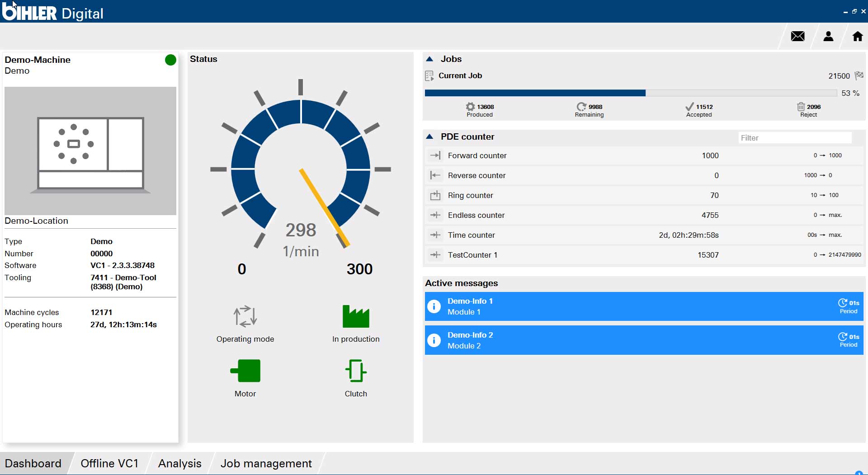Click the Clutch status icon
868x475 pixels.
(356, 371)
